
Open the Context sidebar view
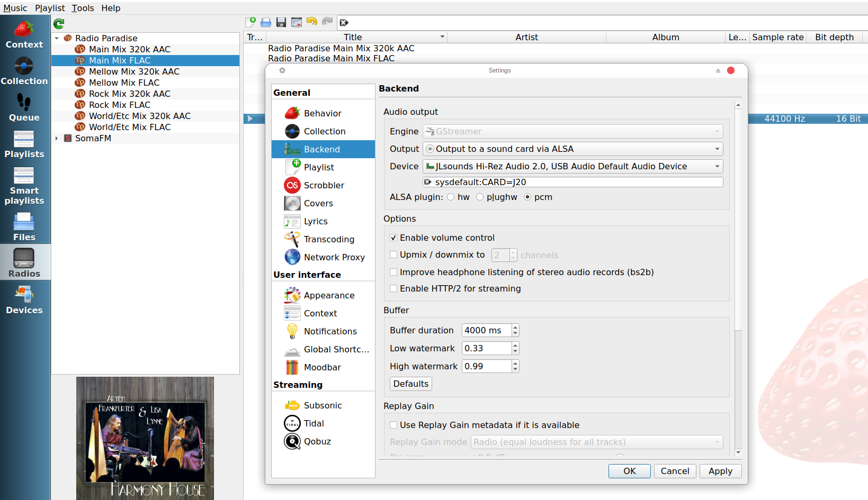pyautogui.click(x=24, y=34)
